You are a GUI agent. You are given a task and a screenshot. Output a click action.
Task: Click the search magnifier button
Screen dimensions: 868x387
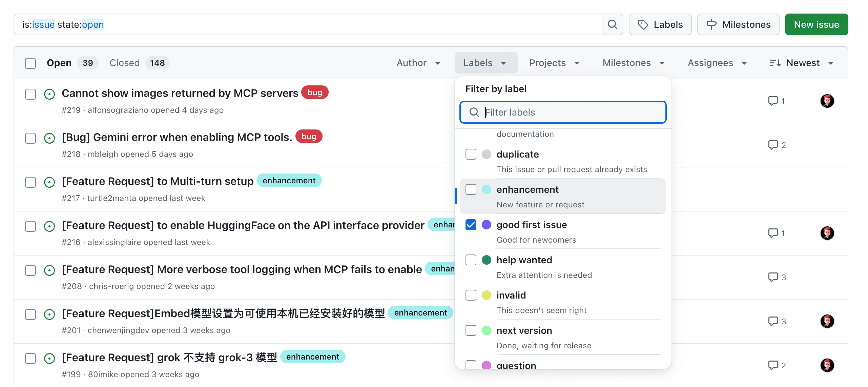pos(612,24)
